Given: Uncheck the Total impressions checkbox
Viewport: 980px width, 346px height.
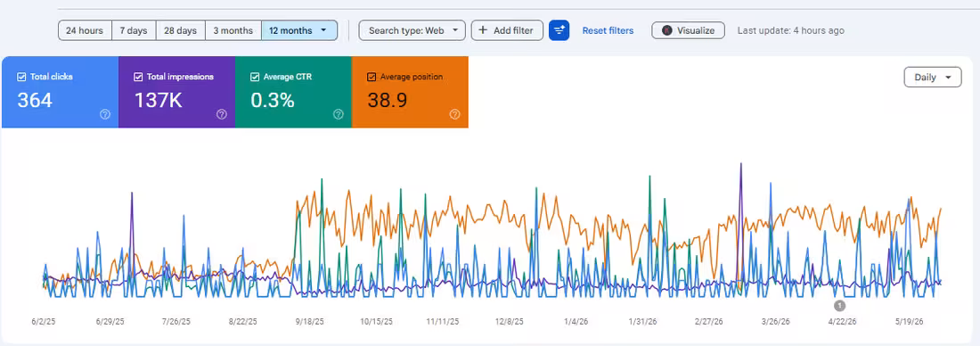Looking at the screenshot, I should (x=138, y=77).
